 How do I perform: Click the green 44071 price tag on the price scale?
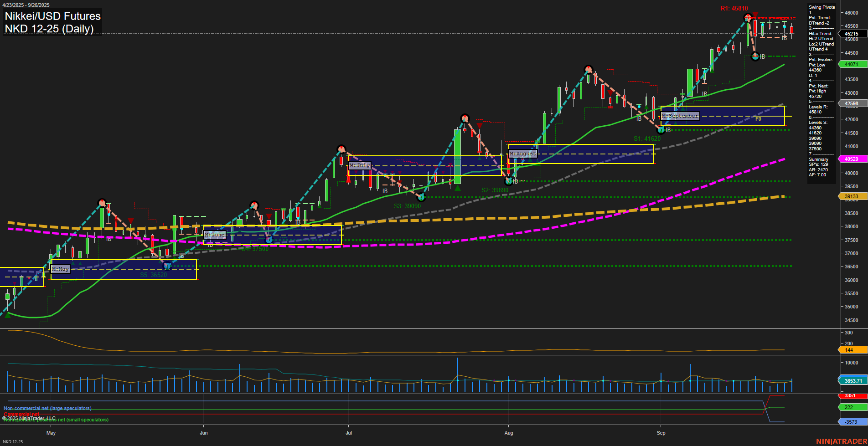(852, 64)
